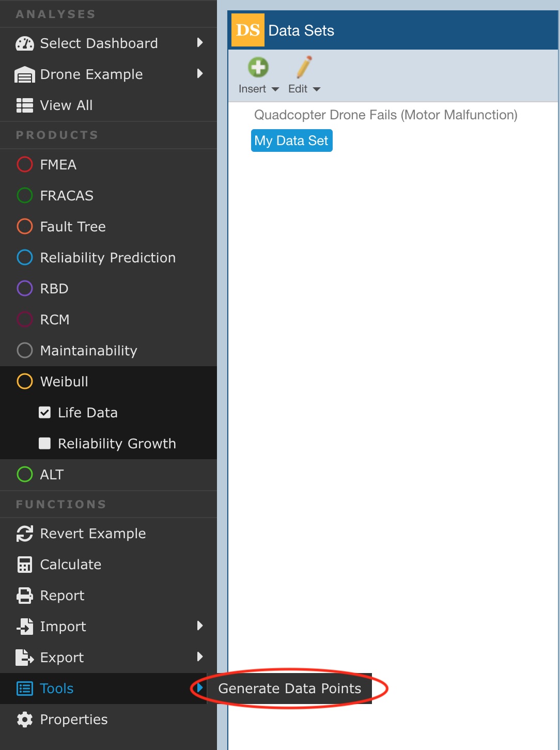Click the Revert Example refresh icon
Screen dimensions: 560x750
[24, 534]
